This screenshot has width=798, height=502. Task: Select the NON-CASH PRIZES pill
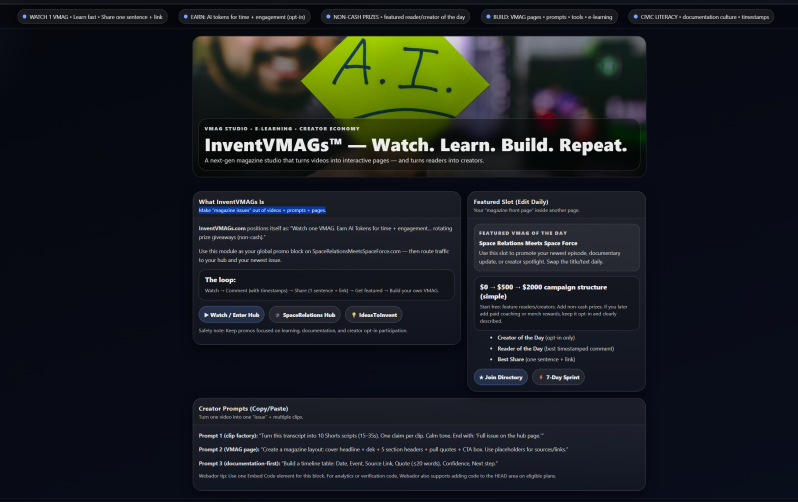click(395, 17)
